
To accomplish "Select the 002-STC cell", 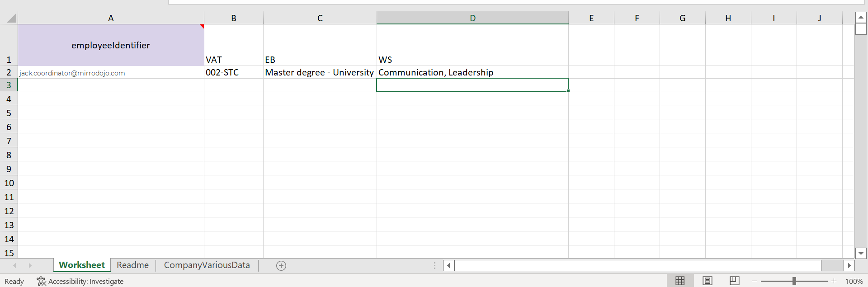I will [x=234, y=72].
